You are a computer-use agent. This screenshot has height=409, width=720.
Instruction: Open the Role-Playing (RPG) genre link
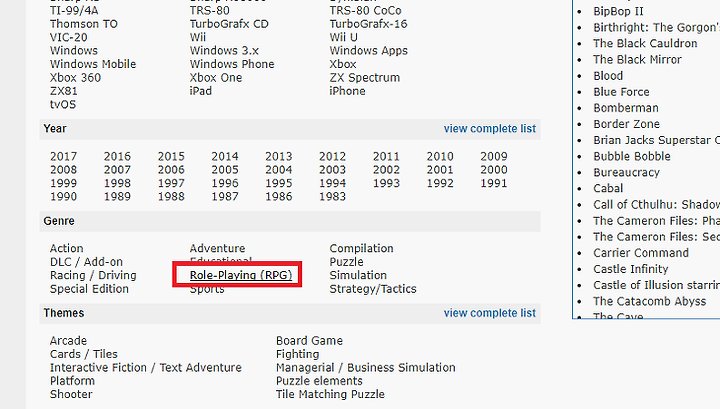[241, 275]
